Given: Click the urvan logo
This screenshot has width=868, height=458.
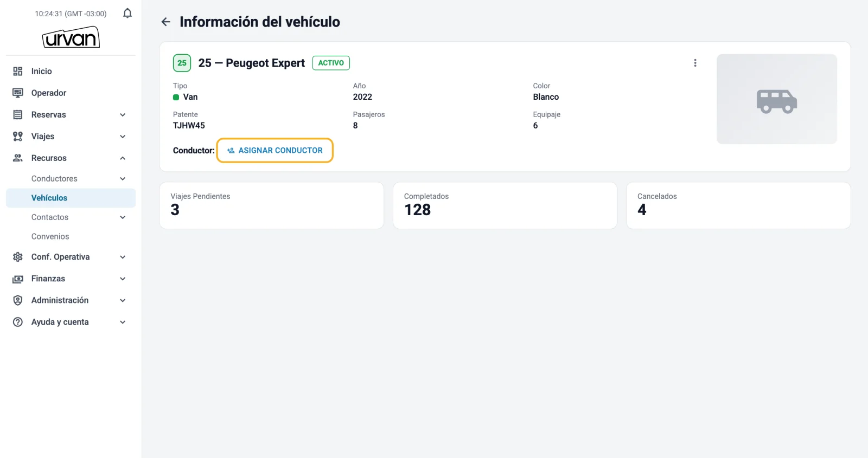Looking at the screenshot, I should coord(71,37).
